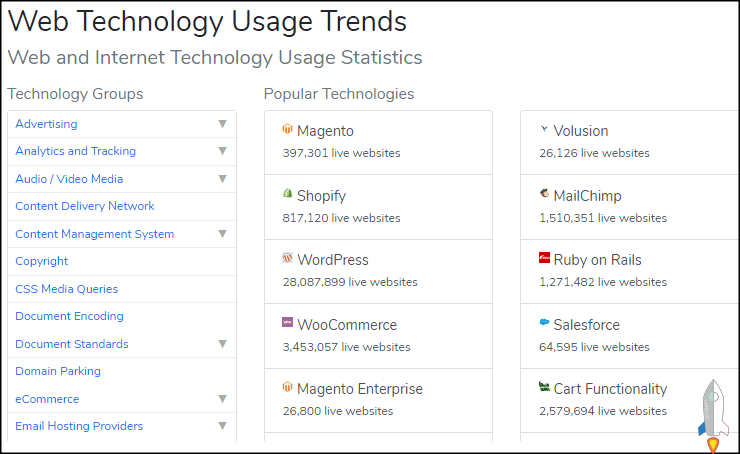Expand the eCommerce group arrow

[222, 398]
